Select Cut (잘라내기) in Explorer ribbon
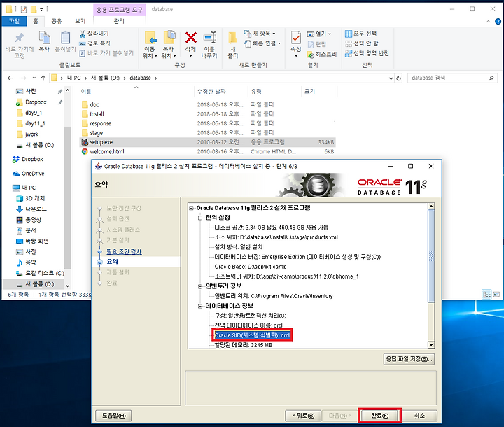504x427 pixels. point(94,34)
